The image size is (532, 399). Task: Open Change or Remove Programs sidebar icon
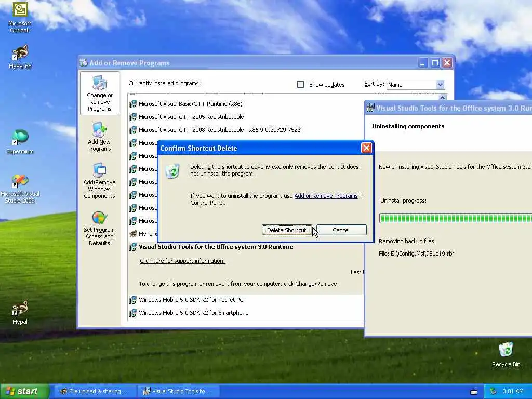pyautogui.click(x=99, y=94)
